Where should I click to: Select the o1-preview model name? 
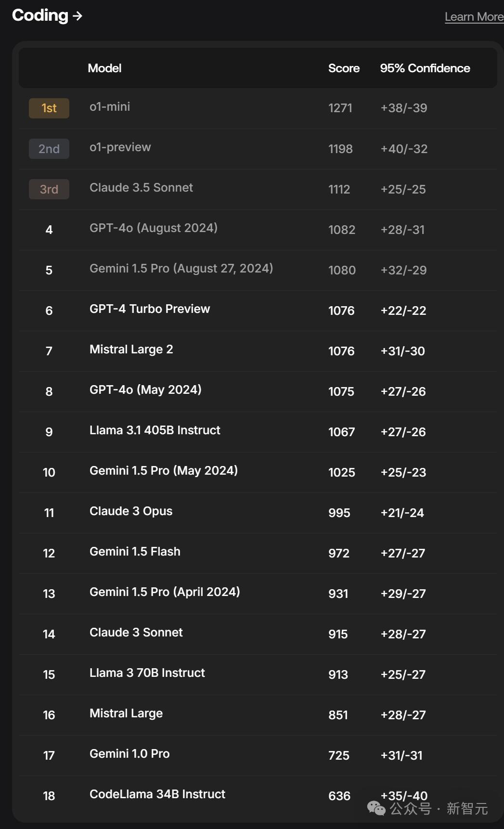pos(120,147)
